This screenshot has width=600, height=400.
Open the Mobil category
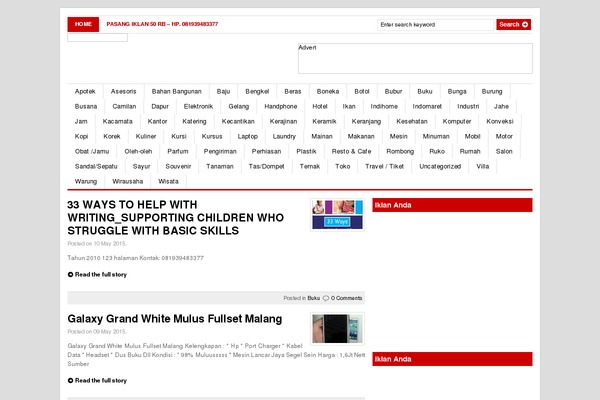pyautogui.click(x=472, y=136)
